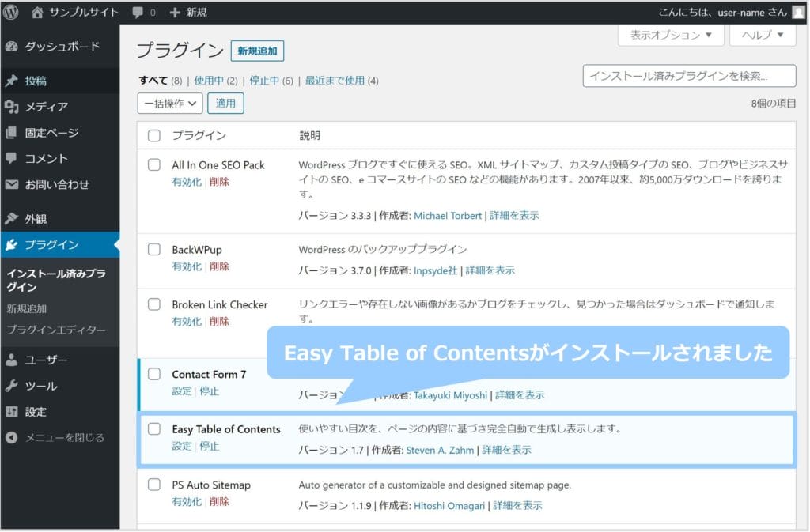Sort by the プラグイン column header

[199, 136]
